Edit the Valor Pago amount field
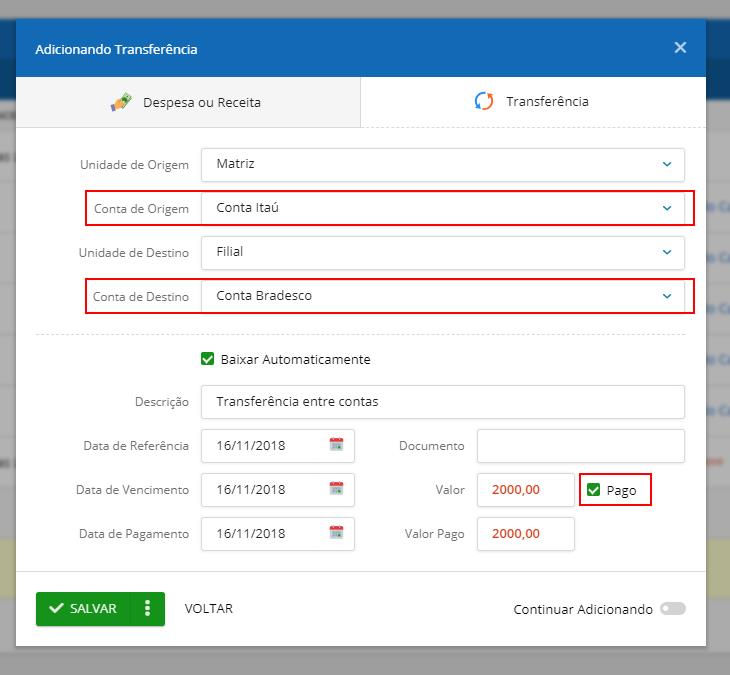Image resolution: width=730 pixels, height=675 pixels. tap(526, 534)
